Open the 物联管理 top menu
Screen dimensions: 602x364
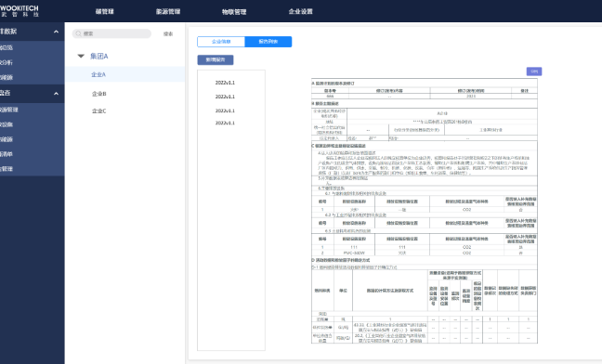click(234, 12)
